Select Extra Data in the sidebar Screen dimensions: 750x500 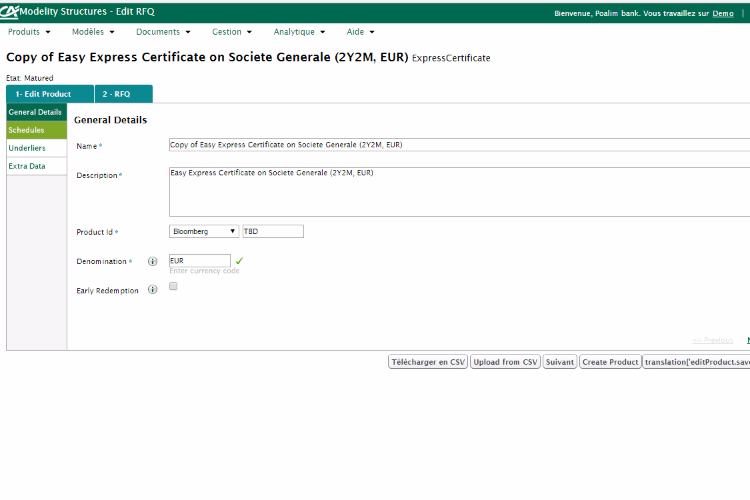[x=36, y=166]
